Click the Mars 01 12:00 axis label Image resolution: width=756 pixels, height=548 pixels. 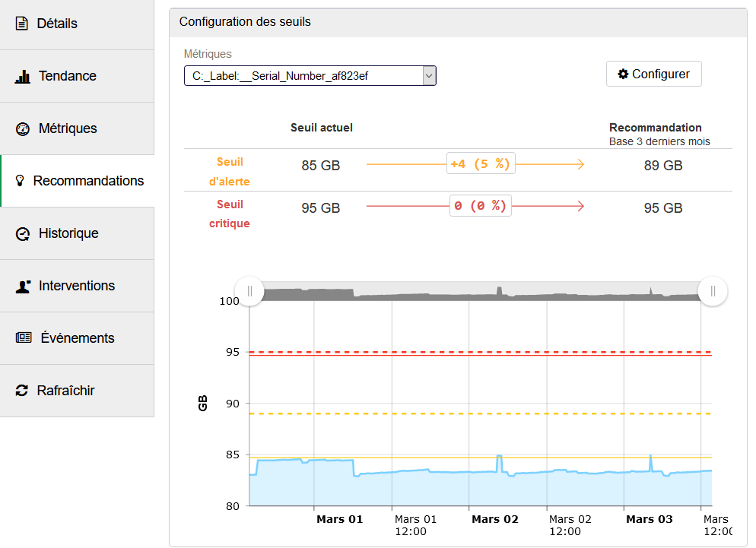coord(415,525)
